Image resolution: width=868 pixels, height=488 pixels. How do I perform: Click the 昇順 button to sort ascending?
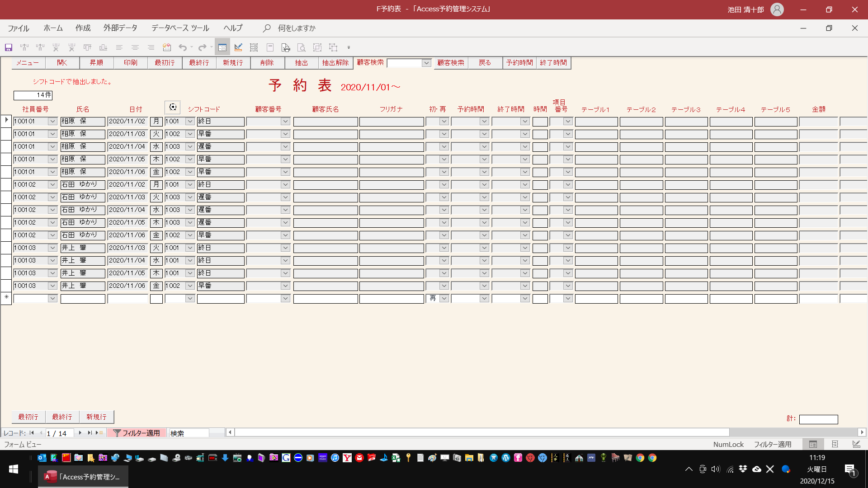(x=96, y=63)
